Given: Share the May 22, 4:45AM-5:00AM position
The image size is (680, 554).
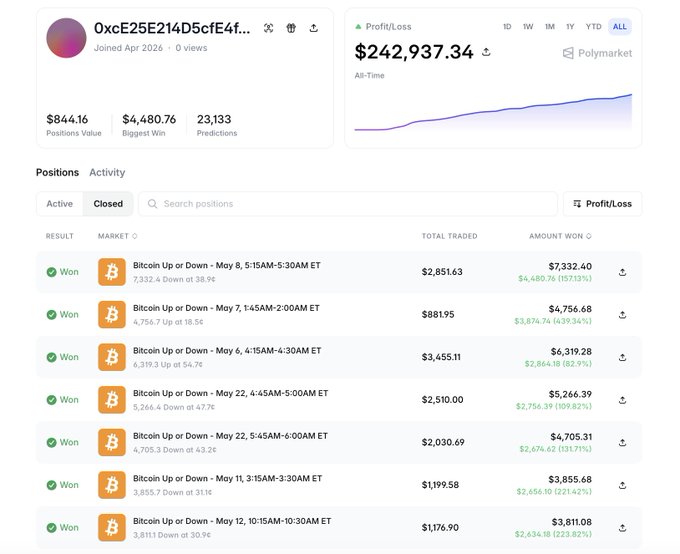Looking at the screenshot, I should click(622, 400).
